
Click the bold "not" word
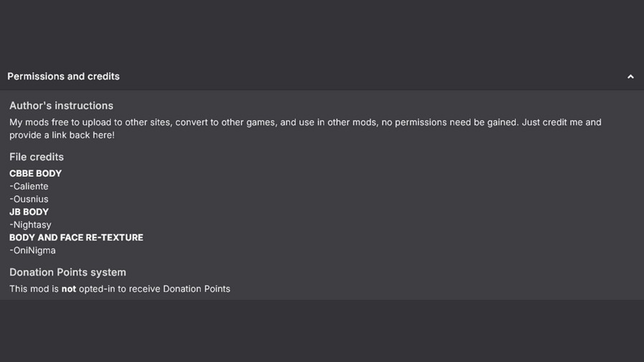69,289
